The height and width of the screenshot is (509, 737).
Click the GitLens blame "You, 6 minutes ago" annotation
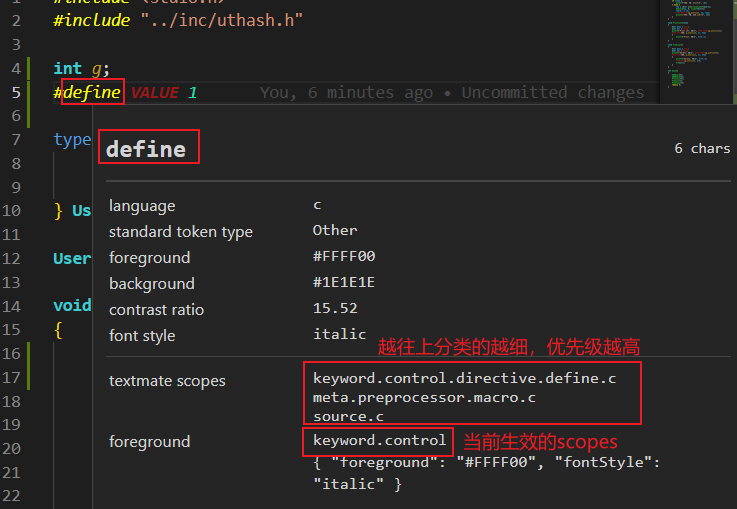tap(346, 93)
